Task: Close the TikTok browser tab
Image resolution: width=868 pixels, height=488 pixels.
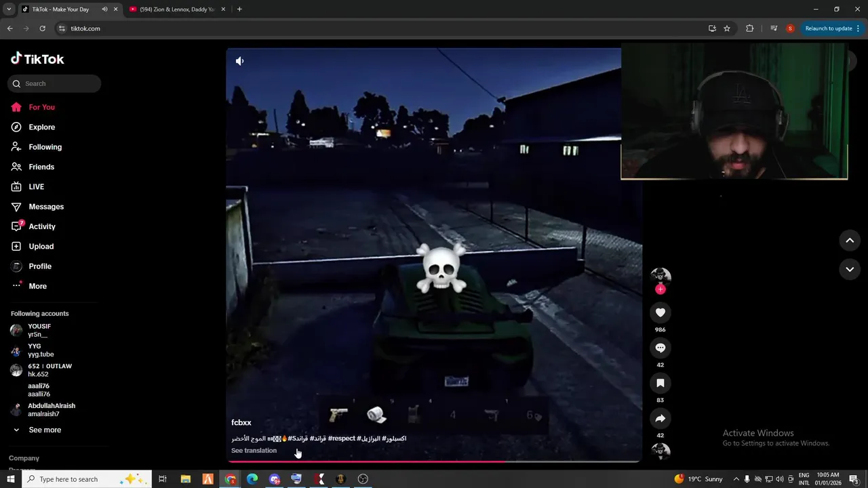Action: [x=115, y=9]
